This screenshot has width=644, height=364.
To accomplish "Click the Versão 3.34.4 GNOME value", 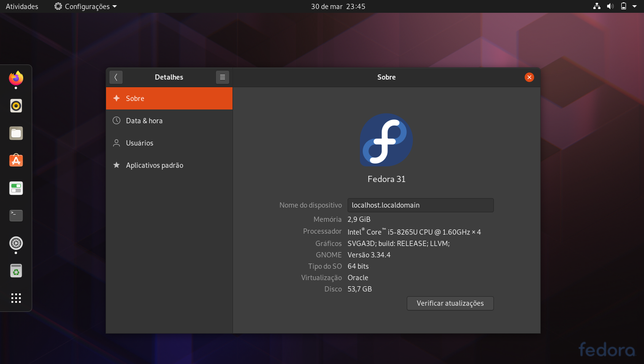I will (369, 255).
